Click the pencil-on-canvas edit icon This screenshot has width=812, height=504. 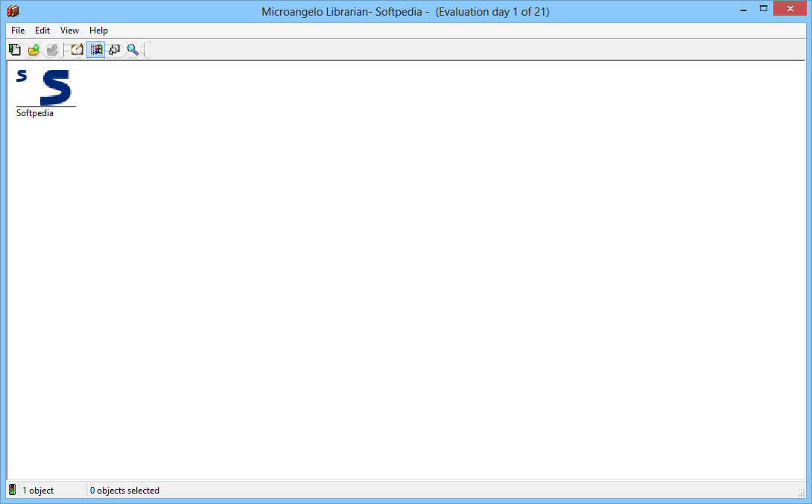[77, 50]
